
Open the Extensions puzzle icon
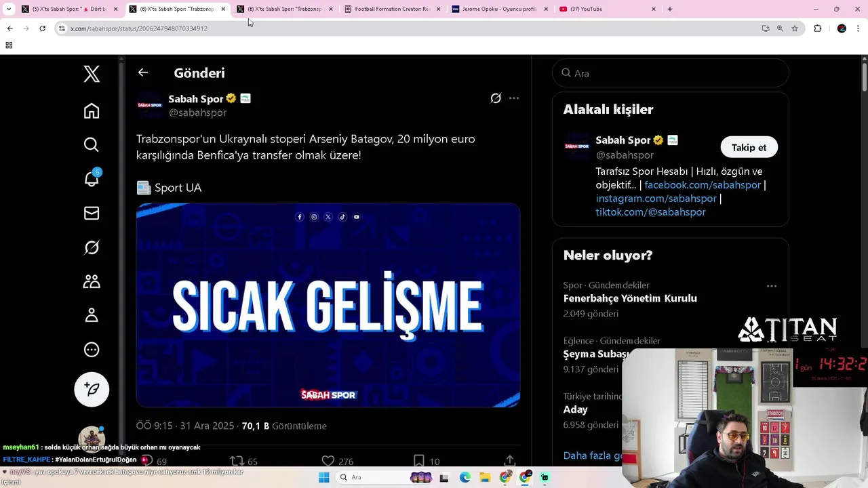coord(818,28)
